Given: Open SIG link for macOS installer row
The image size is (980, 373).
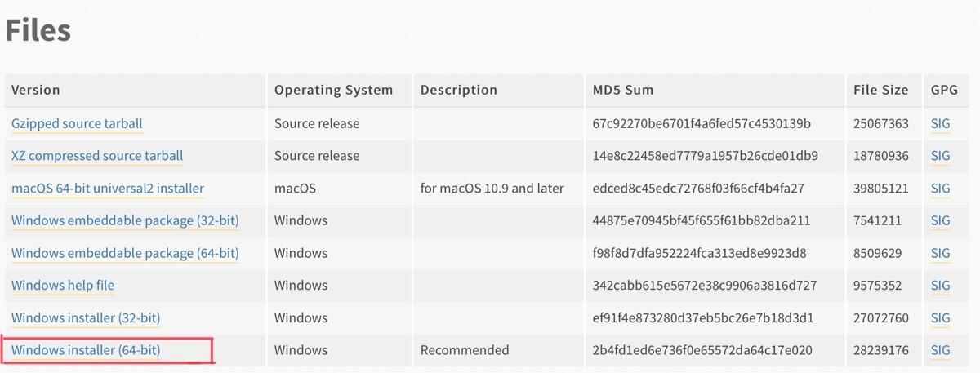Looking at the screenshot, I should coord(940,189).
